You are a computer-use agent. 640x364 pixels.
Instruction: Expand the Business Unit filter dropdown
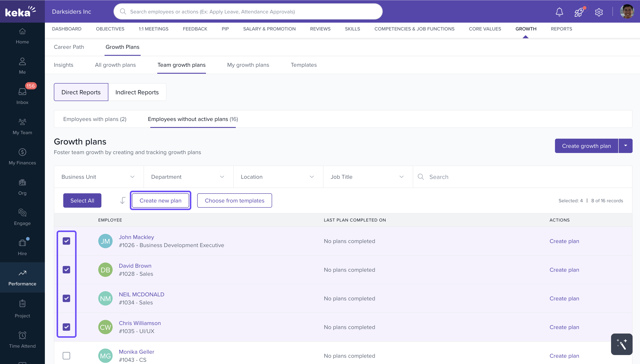[99, 177]
